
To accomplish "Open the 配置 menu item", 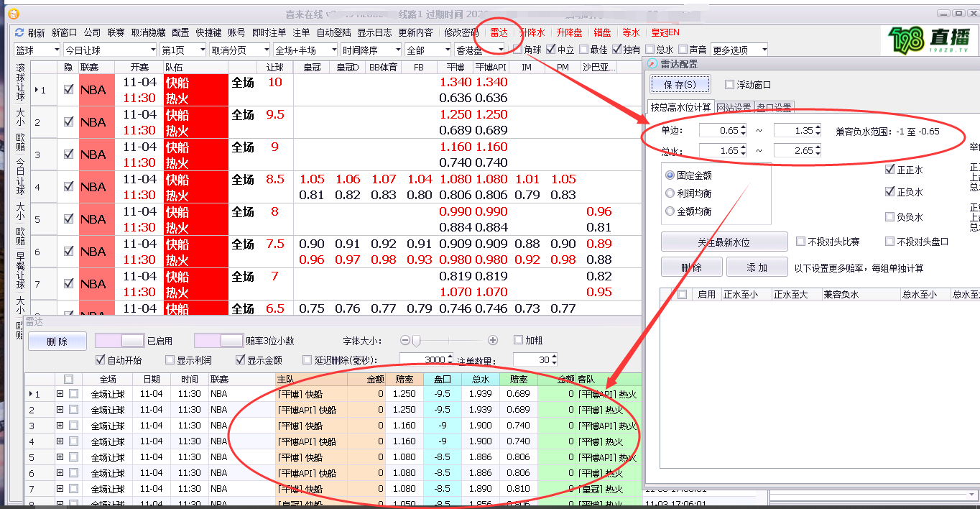I will [x=180, y=33].
